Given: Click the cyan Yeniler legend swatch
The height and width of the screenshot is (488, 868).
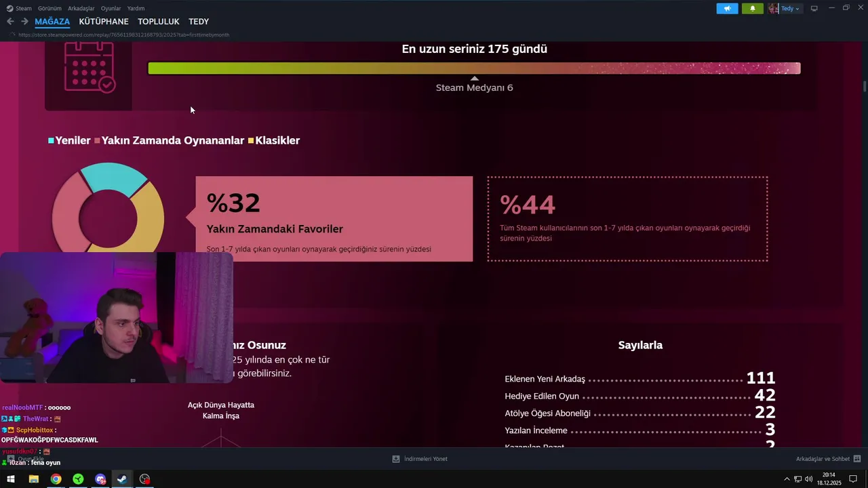Looking at the screenshot, I should tap(51, 141).
